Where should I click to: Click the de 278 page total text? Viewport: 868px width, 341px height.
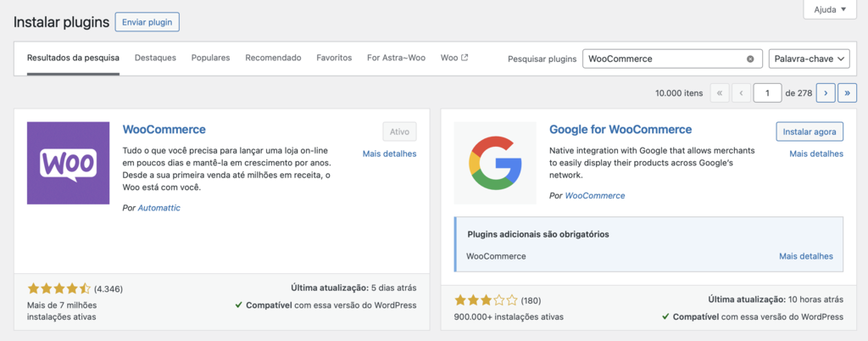pyautogui.click(x=798, y=93)
